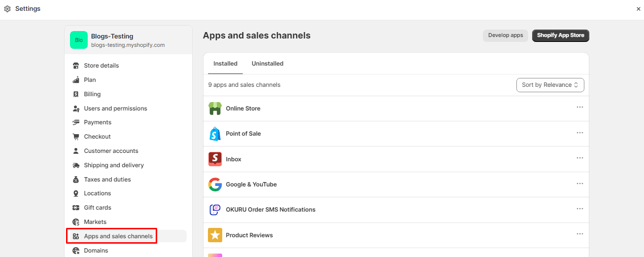This screenshot has width=644, height=257.
Task: Click the Product Reviews star icon
Action: [x=215, y=235]
